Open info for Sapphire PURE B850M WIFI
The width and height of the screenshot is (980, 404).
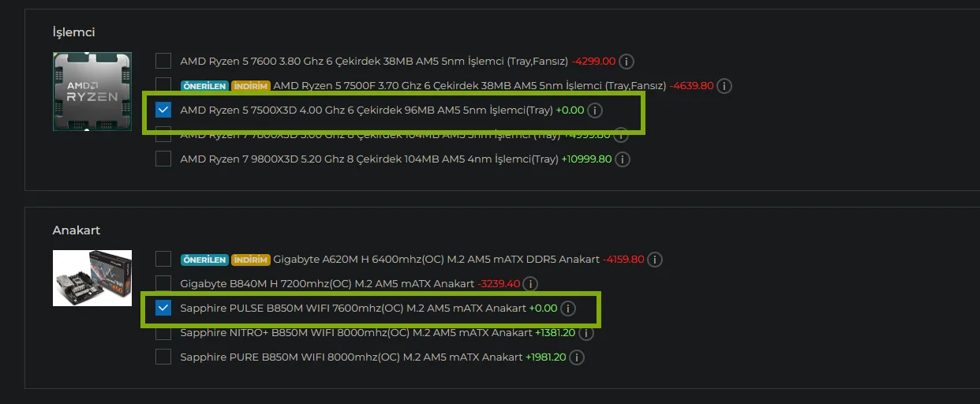pos(577,357)
